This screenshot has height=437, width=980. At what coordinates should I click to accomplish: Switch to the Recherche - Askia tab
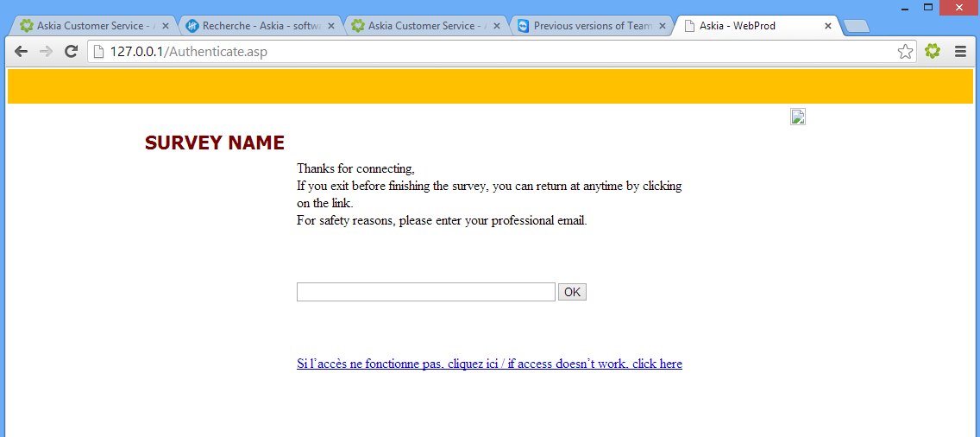click(x=254, y=26)
